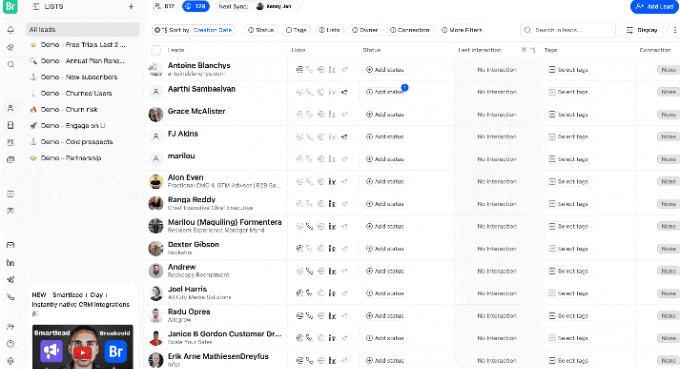Open Select tags for Alon Even
The height and width of the screenshot is (369, 680).
tap(569, 182)
